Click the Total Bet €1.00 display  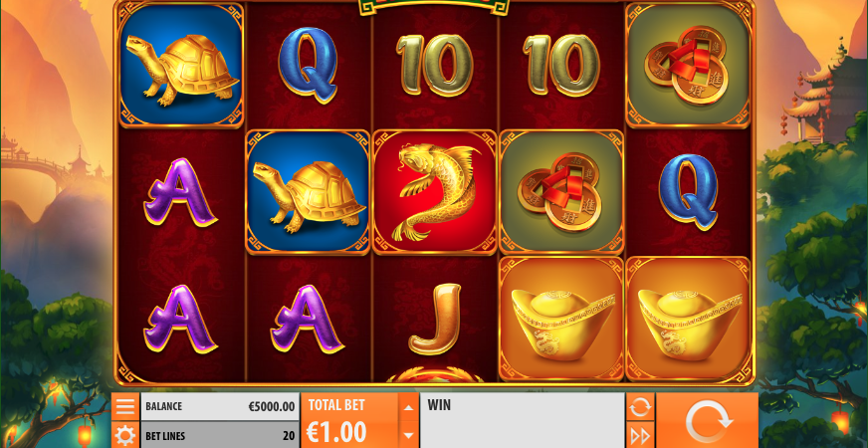point(349,421)
